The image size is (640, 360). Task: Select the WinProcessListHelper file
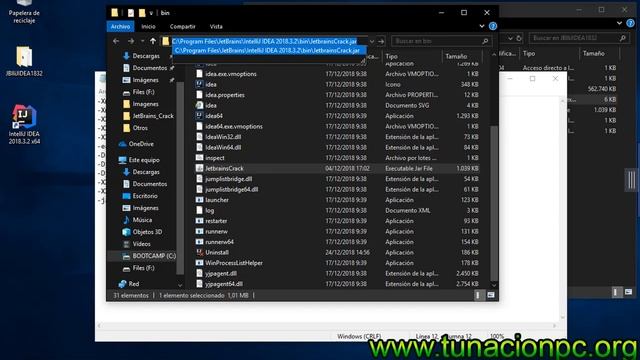pos(234,263)
